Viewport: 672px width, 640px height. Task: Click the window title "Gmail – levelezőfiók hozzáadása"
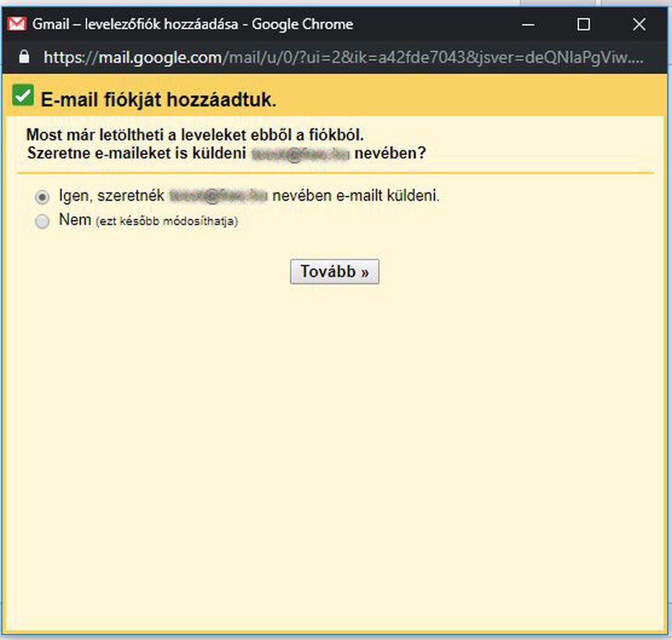[135, 24]
